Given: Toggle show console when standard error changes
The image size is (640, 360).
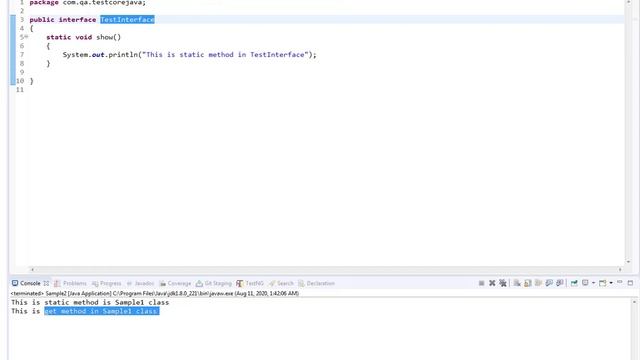Looking at the screenshot, I should 560,283.
